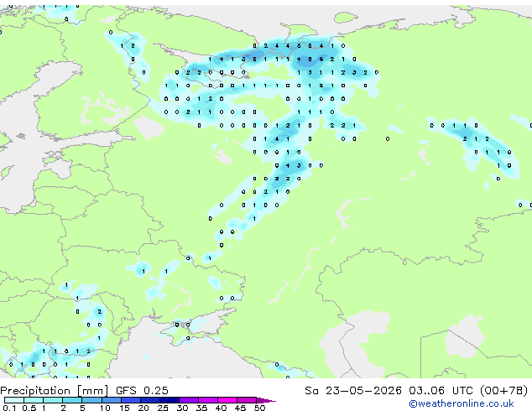The height and width of the screenshot is (411, 532).
Task: Click the ©weatheronline.co.uk credit text
Action: [462, 403]
